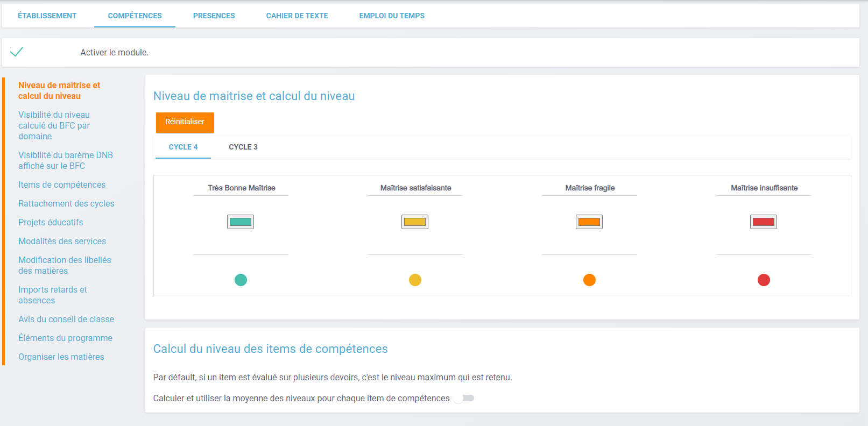Click the yellow circle under Maîtrise satisfaisante
868x426 pixels.
tap(415, 280)
